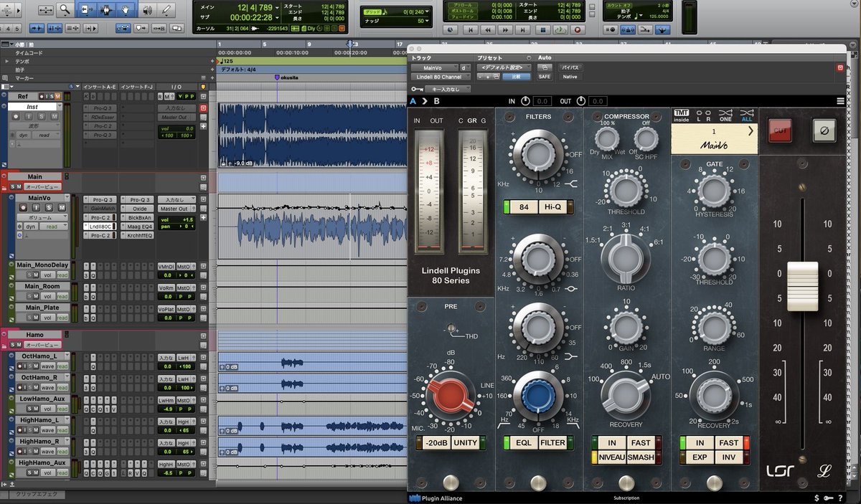The width and height of the screenshot is (861, 504).
Task: Select the Grabber hand tool
Action: coord(127,10)
